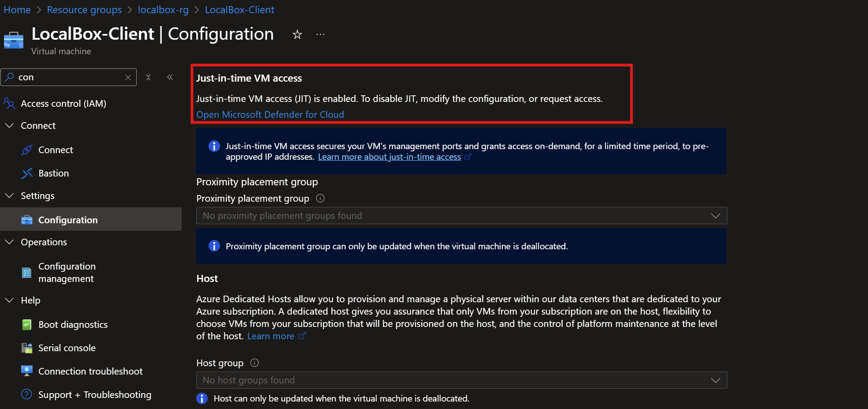868x409 pixels.
Task: Open localbox-rg breadcrumb link
Action: click(x=163, y=10)
